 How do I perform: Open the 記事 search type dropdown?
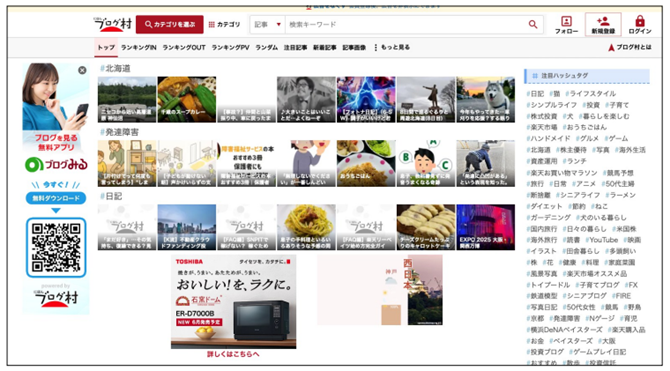[267, 25]
